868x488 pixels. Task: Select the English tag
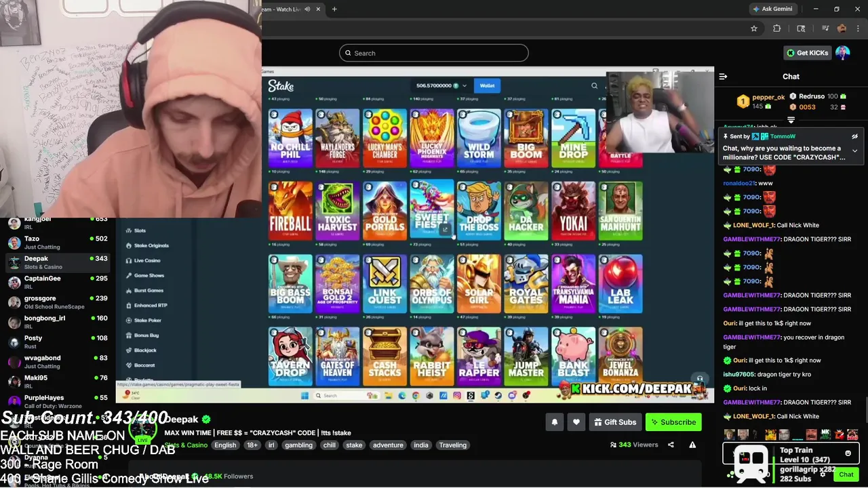(225, 445)
